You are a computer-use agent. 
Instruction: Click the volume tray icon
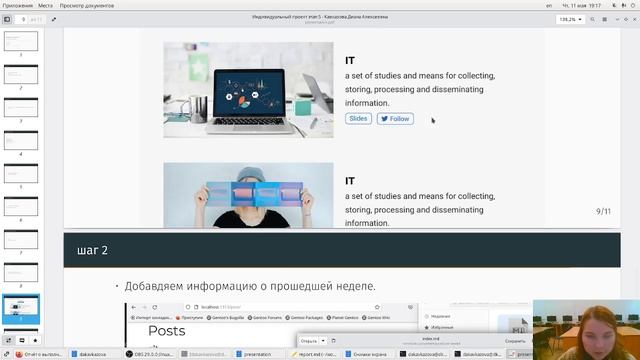[624, 6]
